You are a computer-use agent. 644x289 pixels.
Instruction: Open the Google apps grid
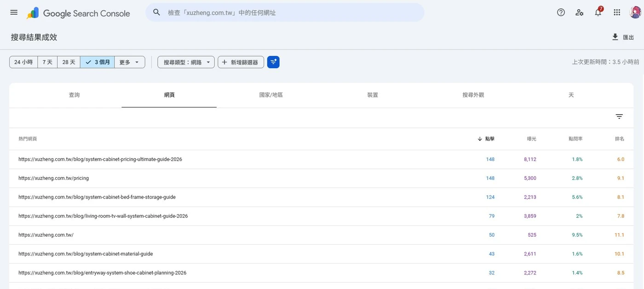[617, 12]
